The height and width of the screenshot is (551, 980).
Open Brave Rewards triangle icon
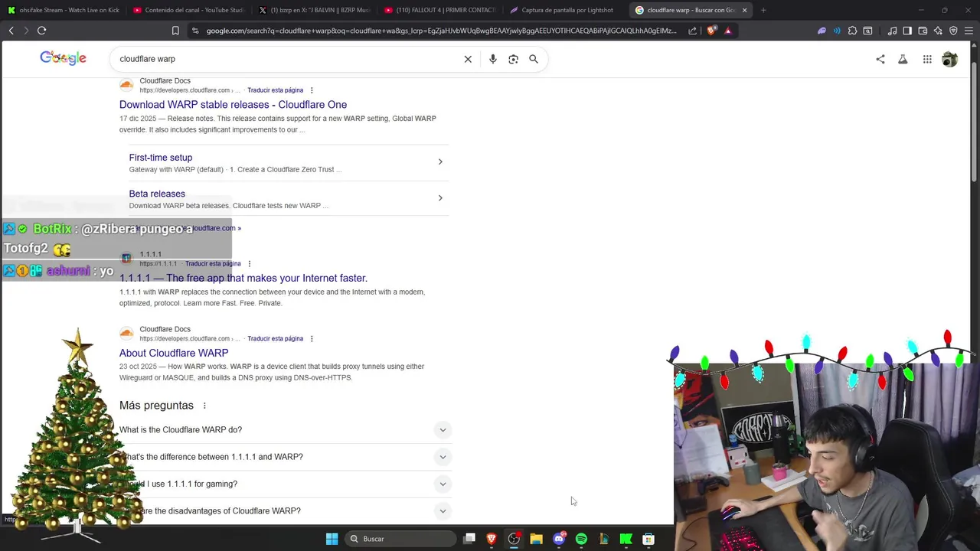pyautogui.click(x=728, y=31)
